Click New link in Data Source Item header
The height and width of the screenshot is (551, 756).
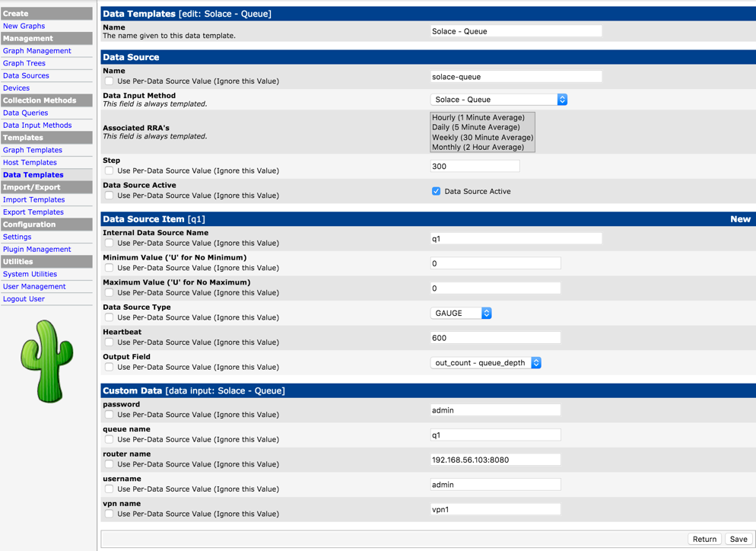tap(740, 219)
